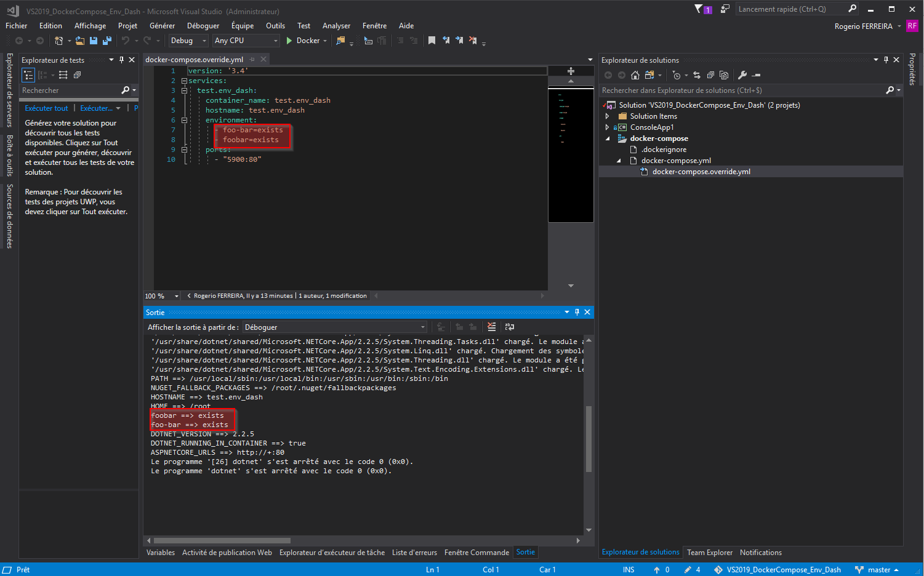Click Collapse All icon in Solution Explorer
This screenshot has height=576, width=924.
point(710,75)
